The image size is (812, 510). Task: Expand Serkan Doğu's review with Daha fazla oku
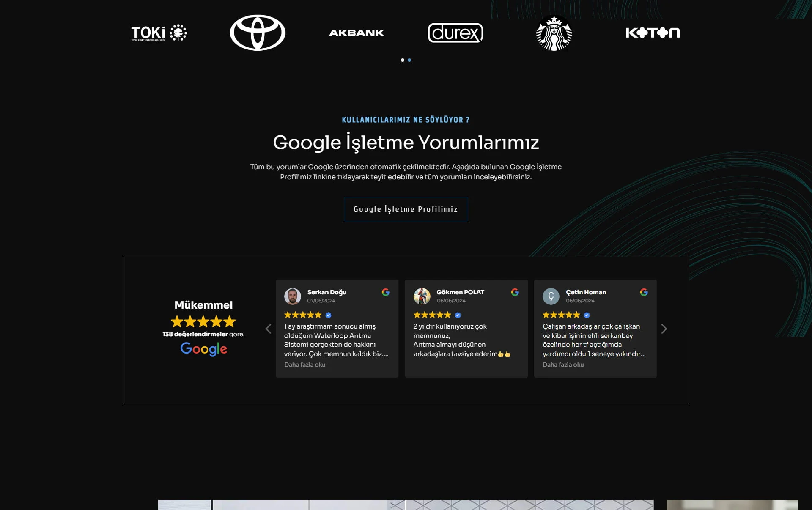[304, 365]
